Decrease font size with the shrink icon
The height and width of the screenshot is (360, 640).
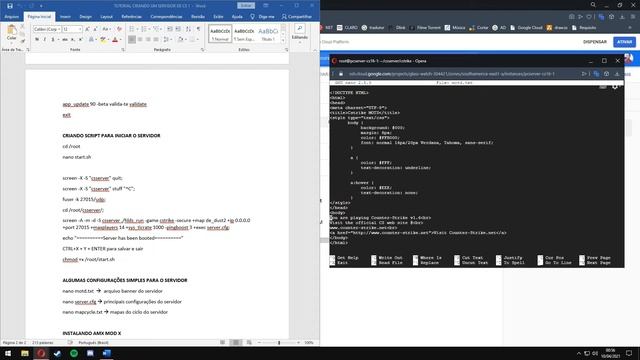click(95, 29)
